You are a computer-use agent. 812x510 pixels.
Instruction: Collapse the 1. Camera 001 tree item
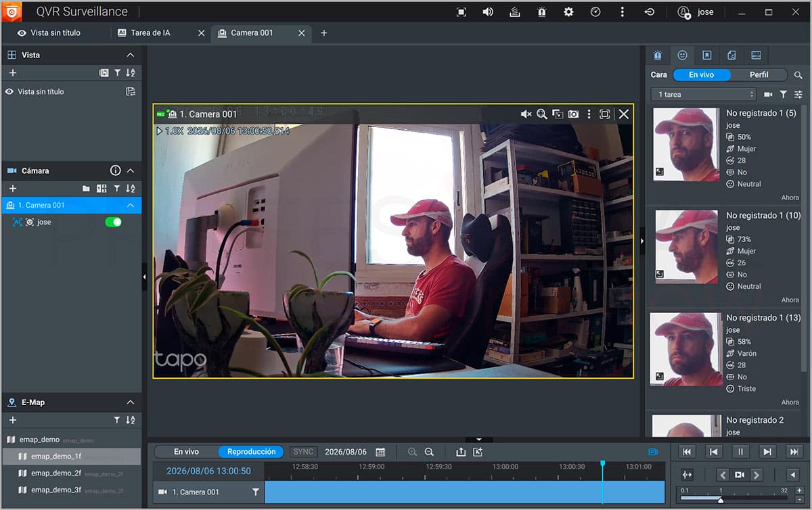tap(131, 205)
